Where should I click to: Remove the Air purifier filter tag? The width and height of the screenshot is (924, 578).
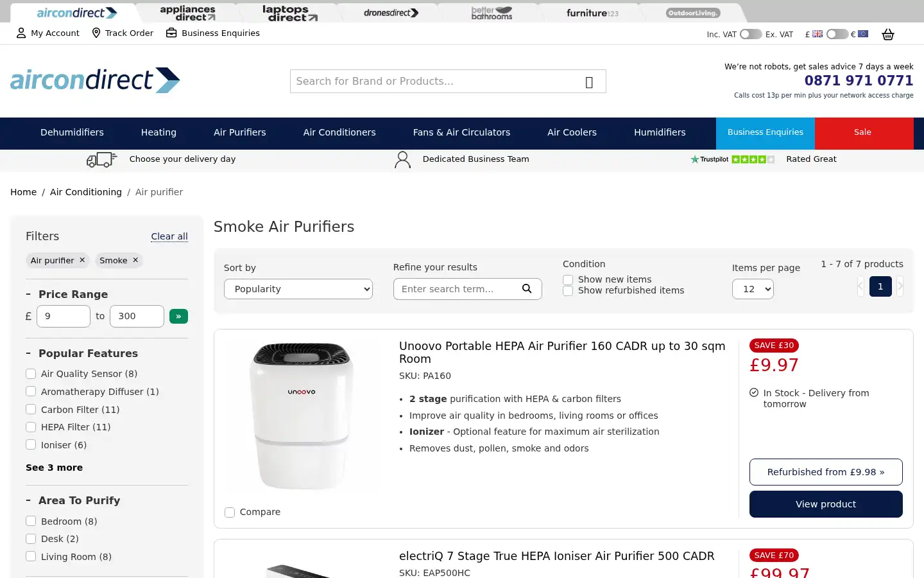coord(82,260)
